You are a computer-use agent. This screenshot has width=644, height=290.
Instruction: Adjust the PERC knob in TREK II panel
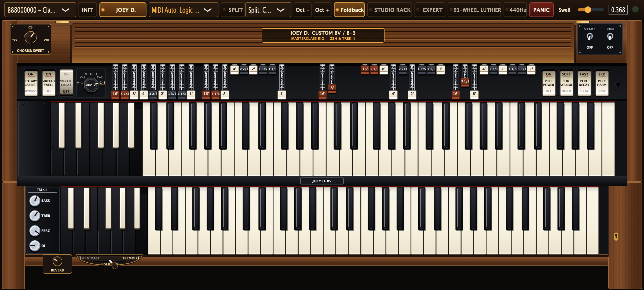35,231
